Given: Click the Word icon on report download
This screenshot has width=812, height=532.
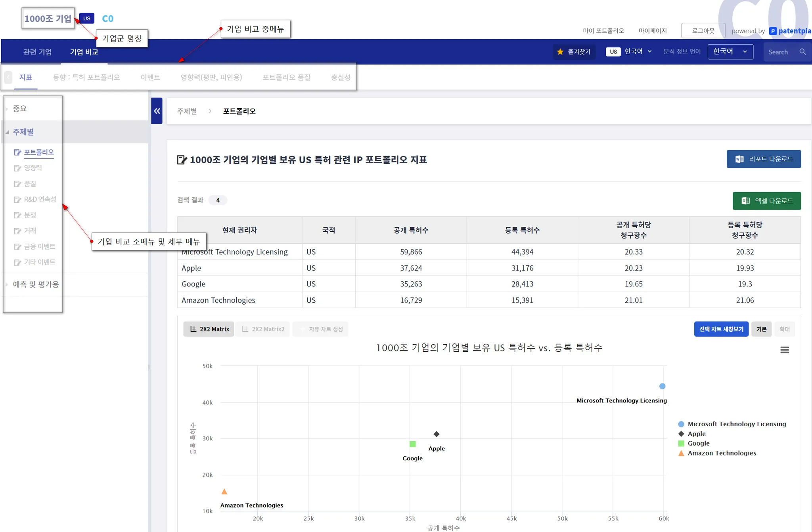Looking at the screenshot, I should (x=739, y=159).
